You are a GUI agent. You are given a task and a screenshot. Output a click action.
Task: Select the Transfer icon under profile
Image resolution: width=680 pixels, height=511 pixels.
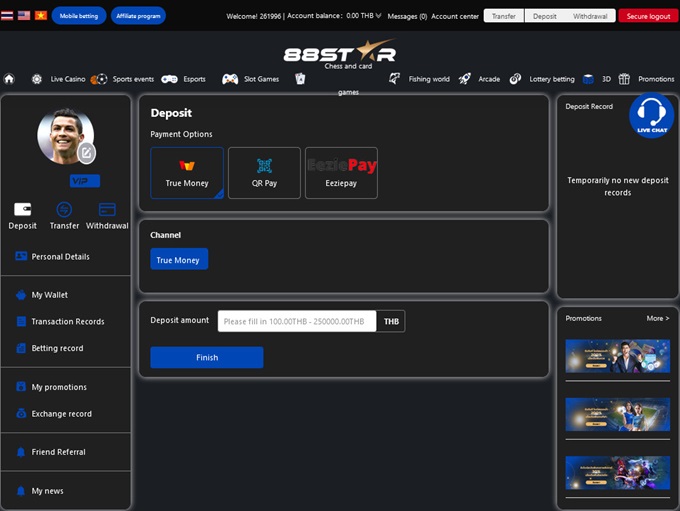[x=64, y=210]
